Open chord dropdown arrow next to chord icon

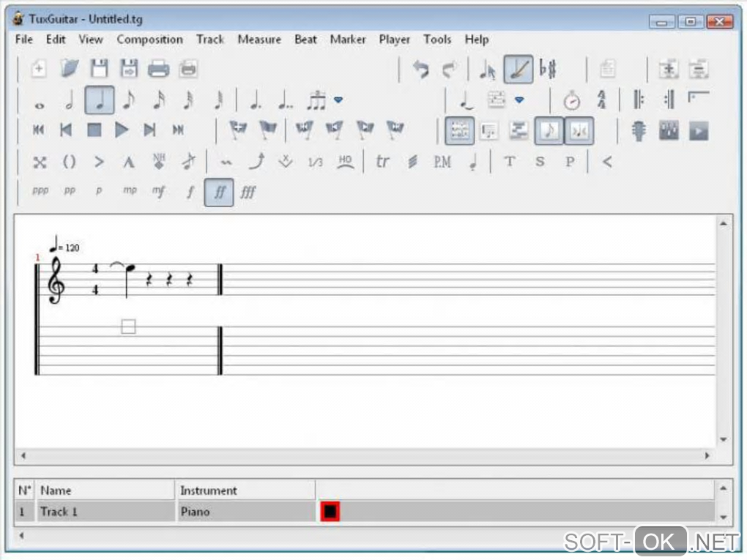point(519,100)
